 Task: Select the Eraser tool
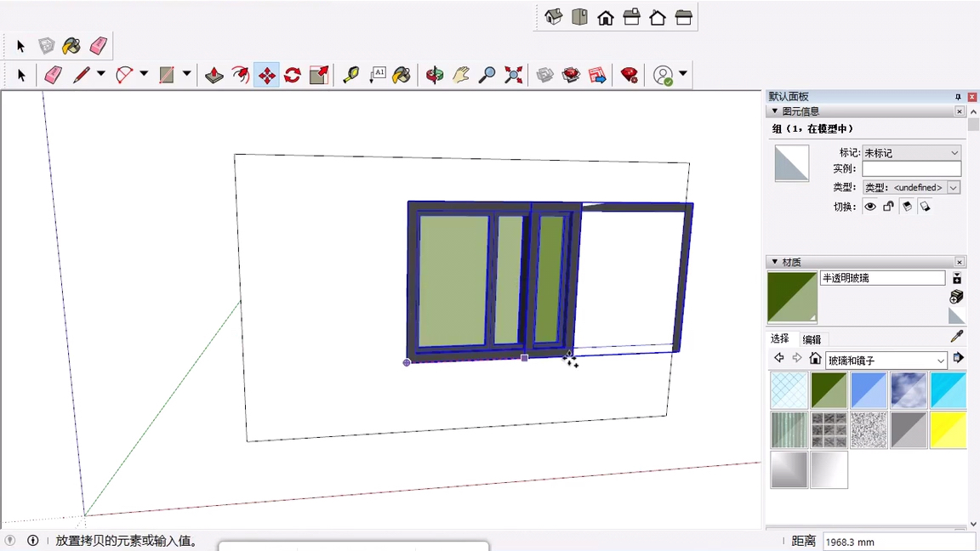point(51,76)
